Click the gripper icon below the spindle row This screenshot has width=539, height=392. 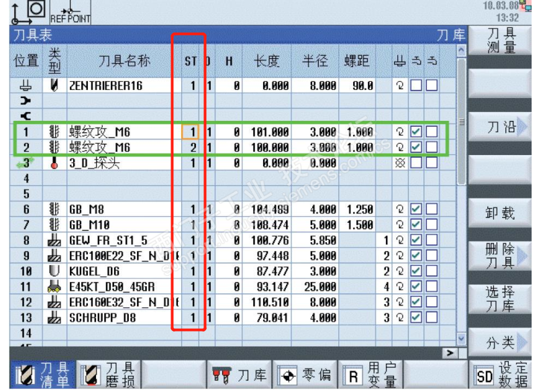[26, 101]
